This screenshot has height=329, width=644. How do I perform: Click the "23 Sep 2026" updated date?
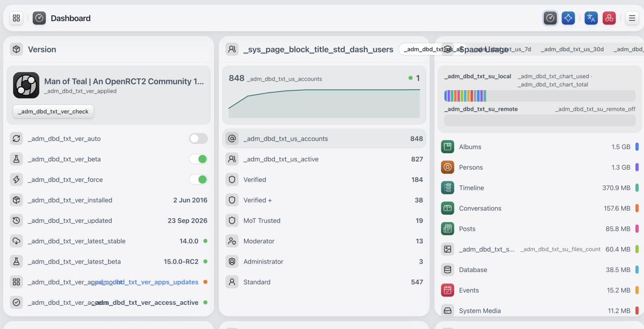(188, 221)
